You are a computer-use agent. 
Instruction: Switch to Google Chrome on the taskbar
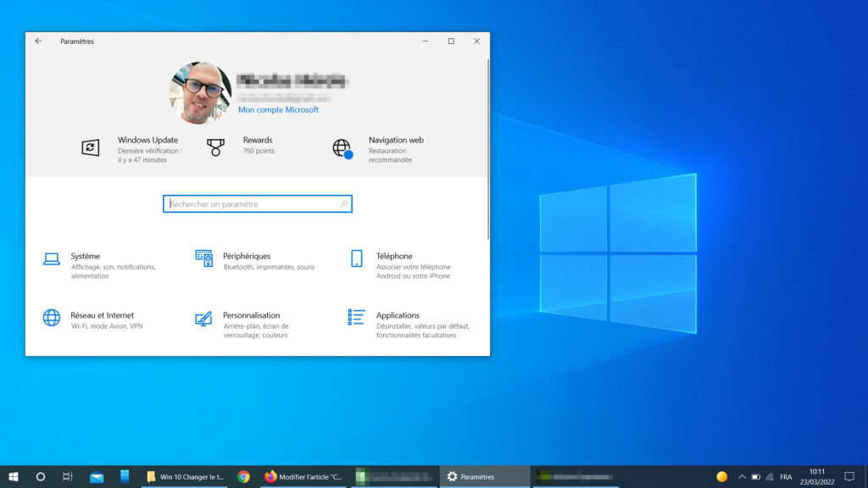pyautogui.click(x=243, y=476)
